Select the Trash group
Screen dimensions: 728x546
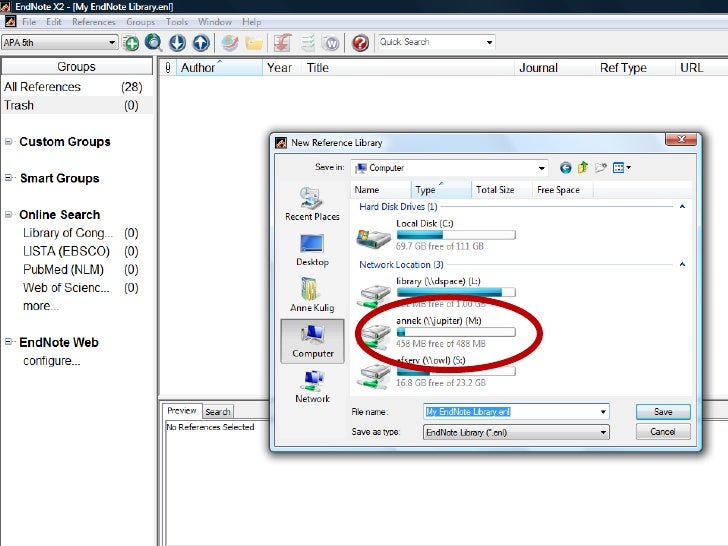click(77, 105)
